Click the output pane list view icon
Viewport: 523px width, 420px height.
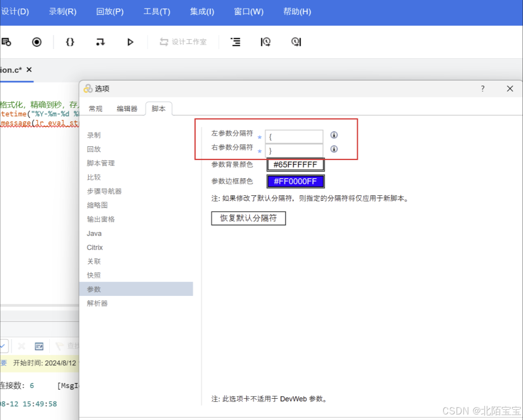tap(39, 346)
